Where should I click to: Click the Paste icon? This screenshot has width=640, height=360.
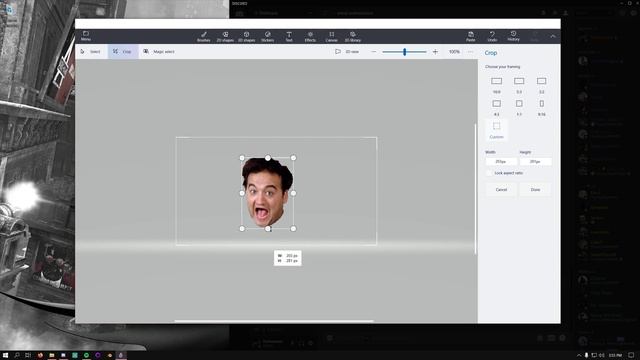coord(471,36)
